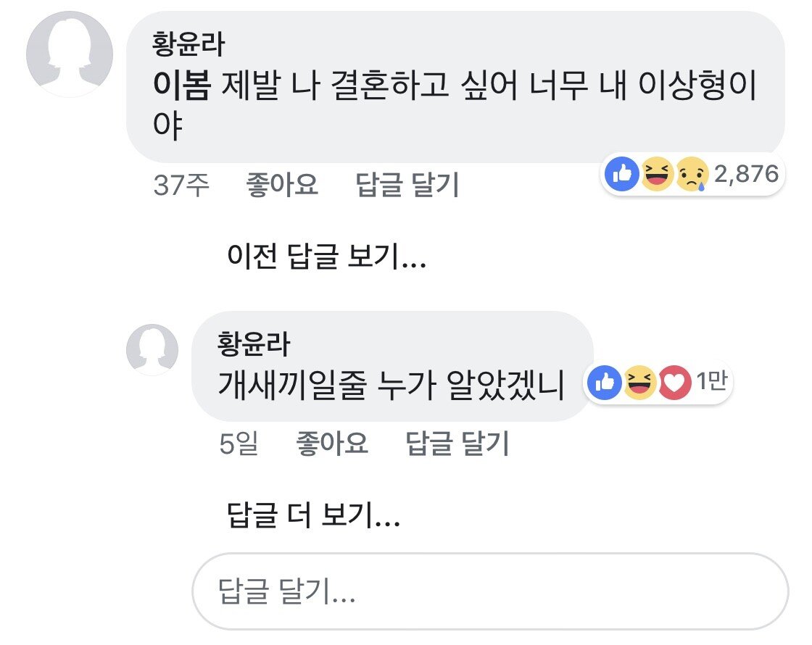Click the large profile avatar of top commenter
812x645 pixels.
tap(70, 54)
